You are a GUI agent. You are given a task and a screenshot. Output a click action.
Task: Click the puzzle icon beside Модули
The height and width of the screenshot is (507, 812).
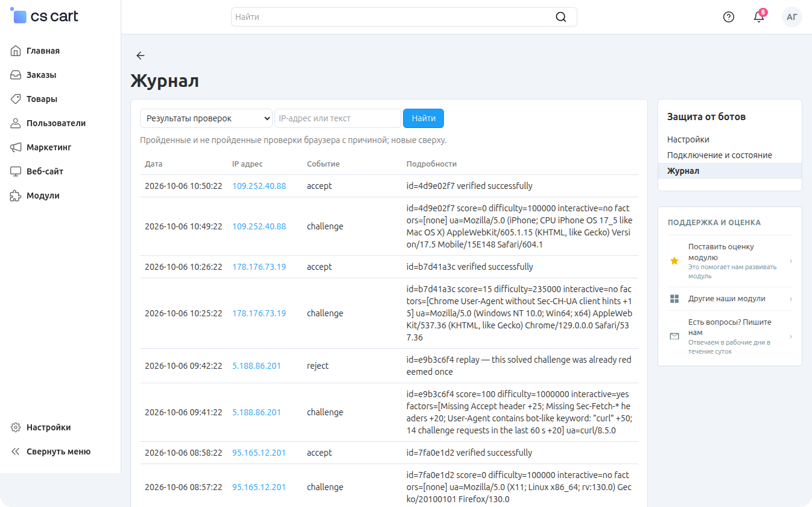coord(16,196)
